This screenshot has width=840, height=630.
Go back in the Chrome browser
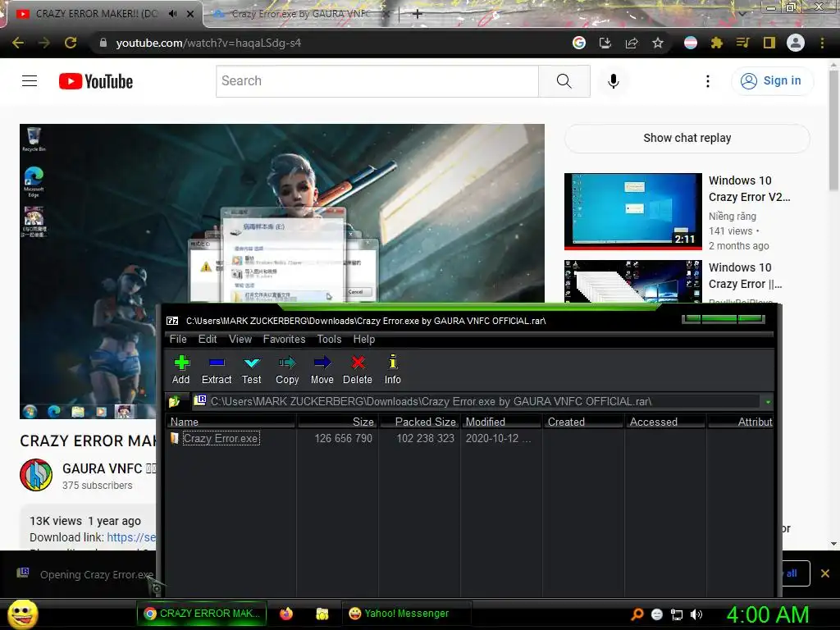(x=18, y=43)
